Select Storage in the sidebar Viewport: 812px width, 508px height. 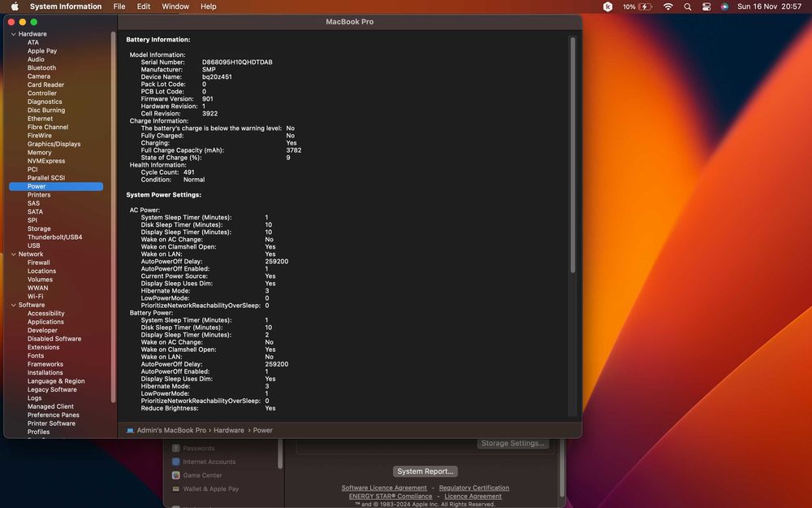[39, 228]
